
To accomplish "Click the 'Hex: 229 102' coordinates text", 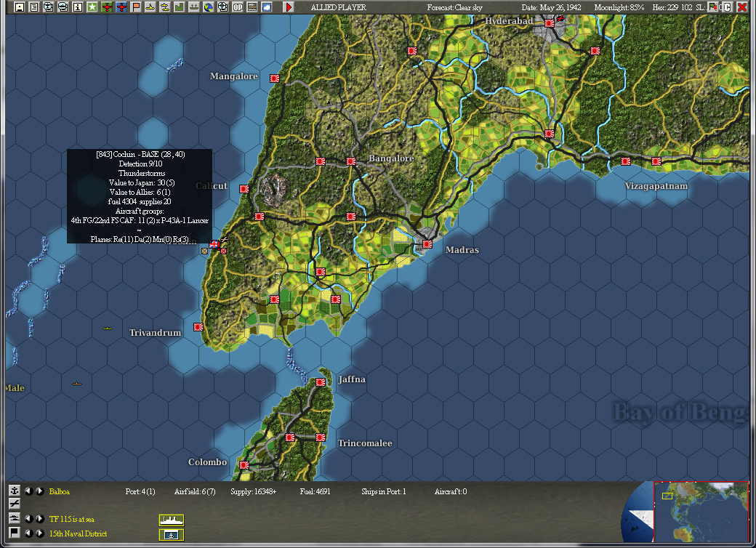I will click(672, 7).
